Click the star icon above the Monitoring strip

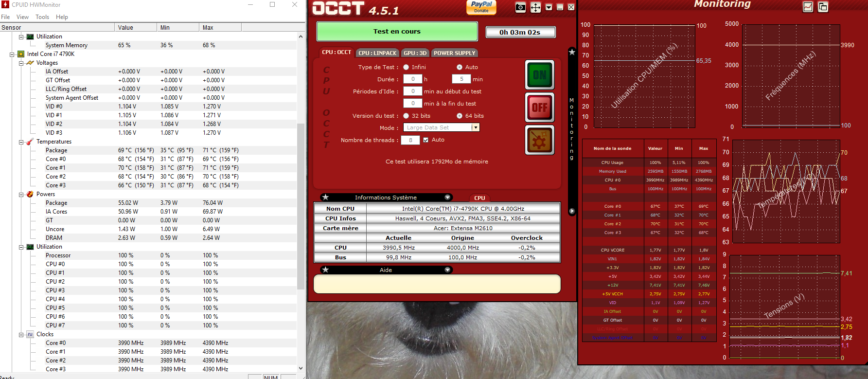(572, 52)
